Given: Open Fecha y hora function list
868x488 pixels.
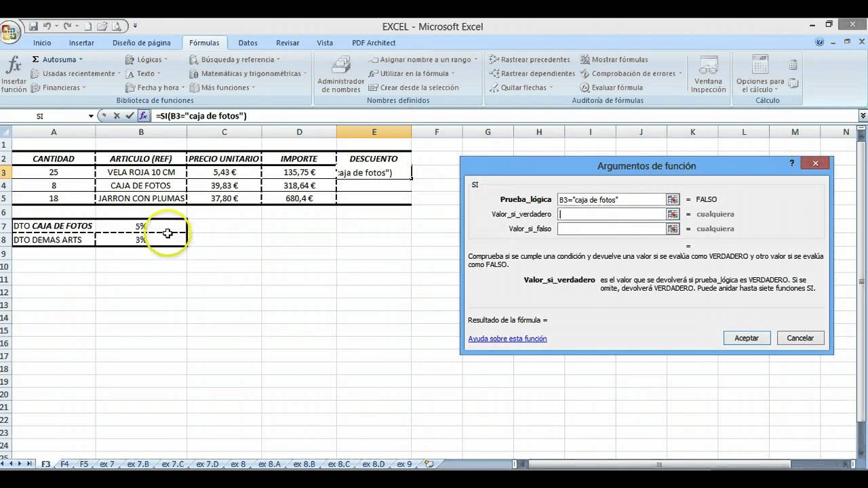Looking at the screenshot, I should click(x=155, y=87).
